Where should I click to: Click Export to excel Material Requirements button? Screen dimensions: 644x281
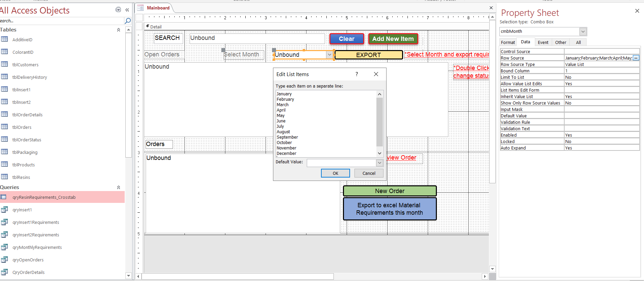pyautogui.click(x=390, y=209)
